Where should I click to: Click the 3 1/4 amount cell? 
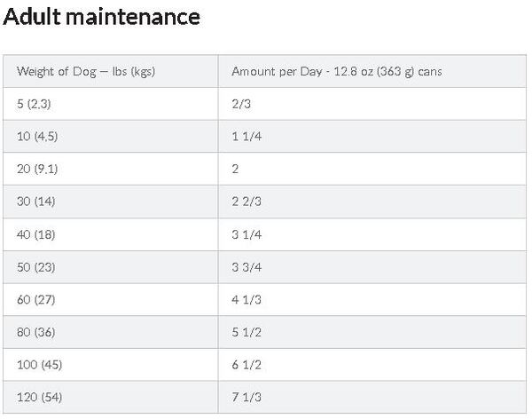tap(372, 234)
